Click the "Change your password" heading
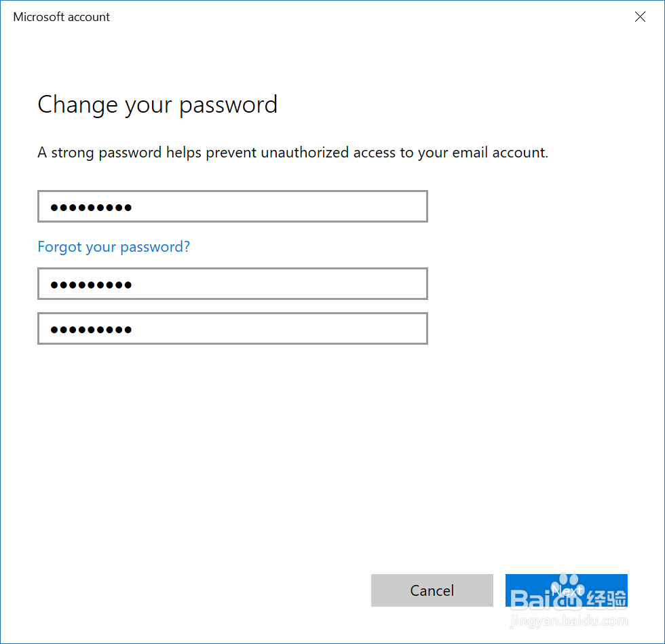The height and width of the screenshot is (644, 665). pos(157,105)
